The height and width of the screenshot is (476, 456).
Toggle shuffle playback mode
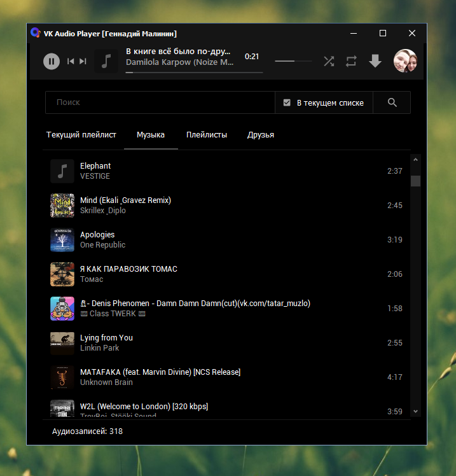[329, 61]
